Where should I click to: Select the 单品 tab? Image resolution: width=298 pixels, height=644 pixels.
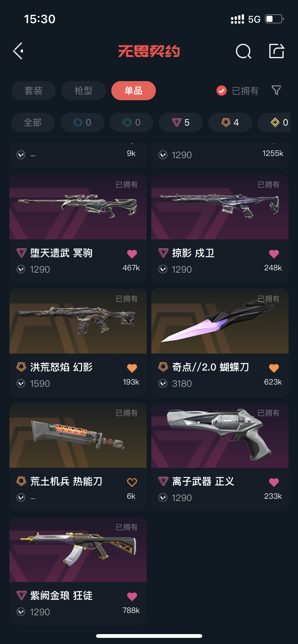(x=134, y=91)
